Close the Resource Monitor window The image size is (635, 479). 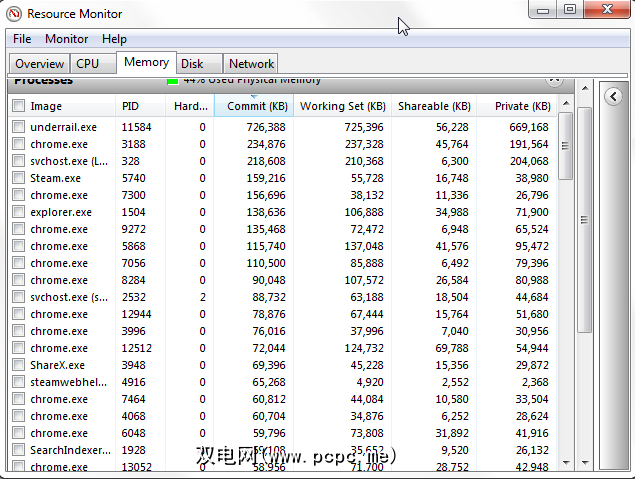pyautogui.click(x=607, y=10)
